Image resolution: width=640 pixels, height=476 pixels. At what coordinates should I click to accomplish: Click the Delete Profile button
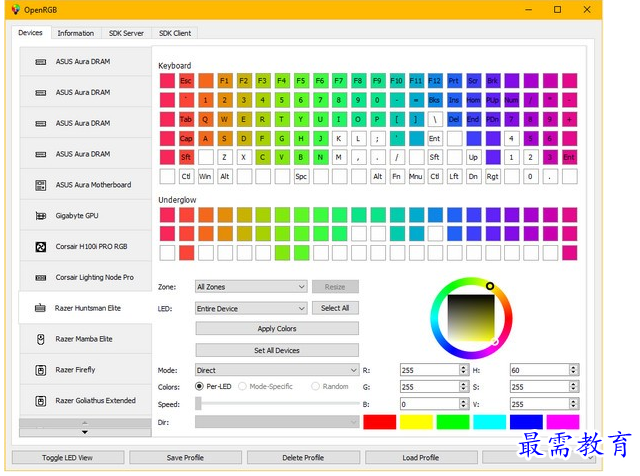pyautogui.click(x=303, y=458)
